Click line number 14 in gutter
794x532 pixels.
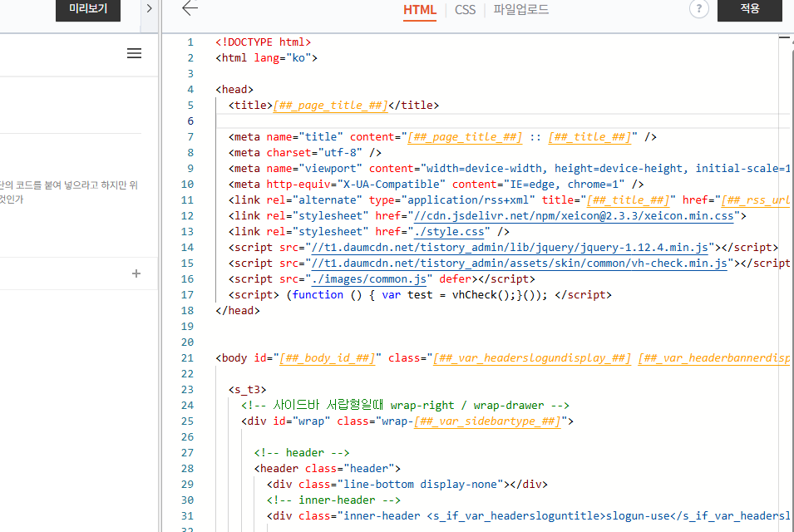coord(187,248)
